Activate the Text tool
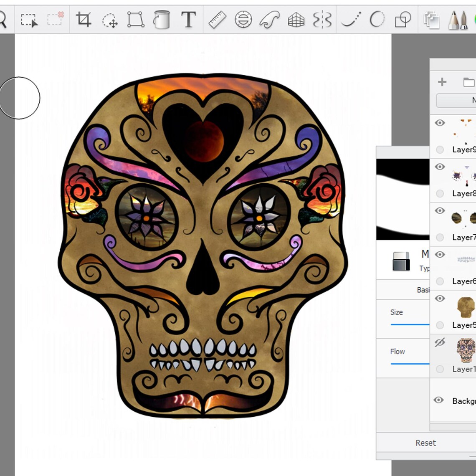The image size is (476, 476). click(188, 20)
